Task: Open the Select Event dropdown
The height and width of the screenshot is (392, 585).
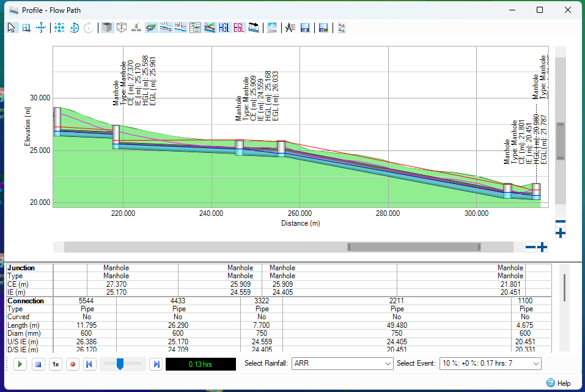Action: click(x=490, y=364)
